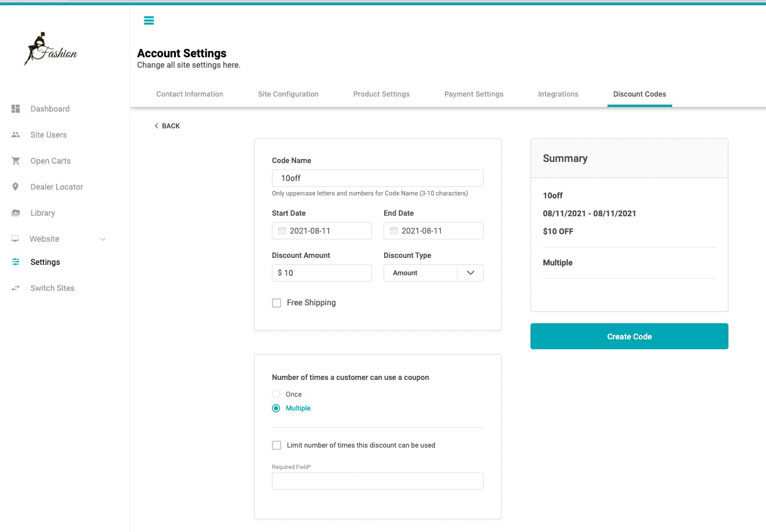Switch to the Payment Settings tab
The height and width of the screenshot is (532, 766).
click(474, 94)
